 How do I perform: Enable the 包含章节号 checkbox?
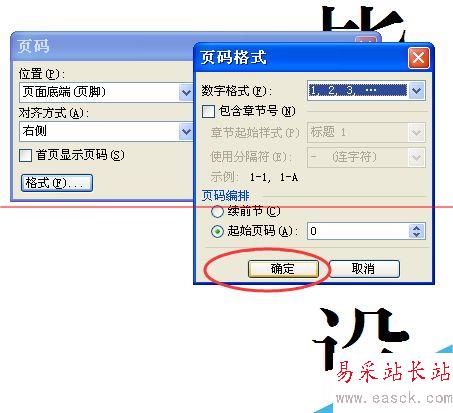coord(209,111)
